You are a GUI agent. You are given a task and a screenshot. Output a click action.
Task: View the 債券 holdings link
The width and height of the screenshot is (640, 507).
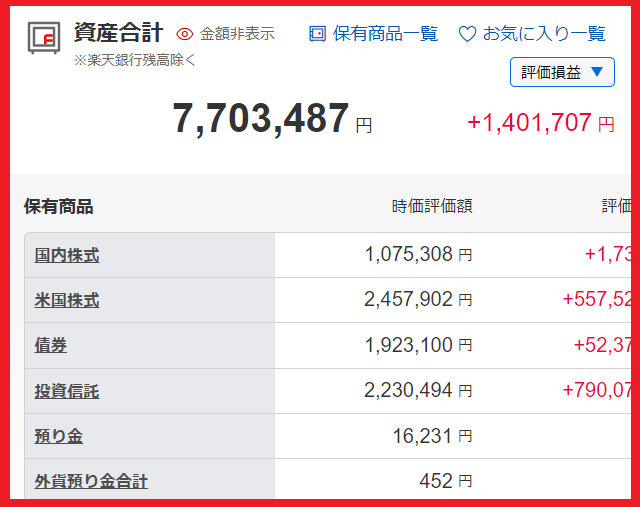click(x=51, y=345)
